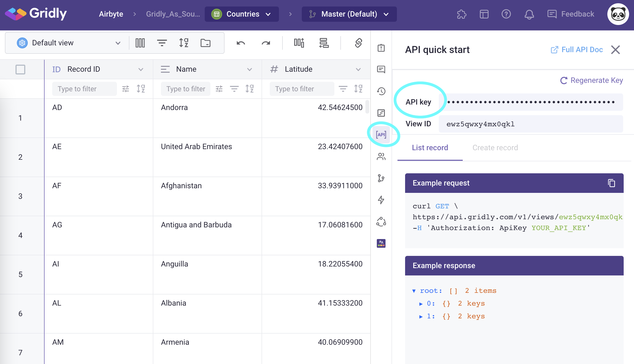Click the redo arrow in toolbar

(x=266, y=43)
